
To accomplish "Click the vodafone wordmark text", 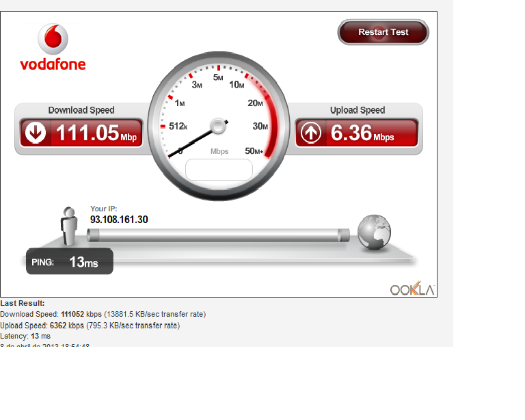I will (x=53, y=64).
